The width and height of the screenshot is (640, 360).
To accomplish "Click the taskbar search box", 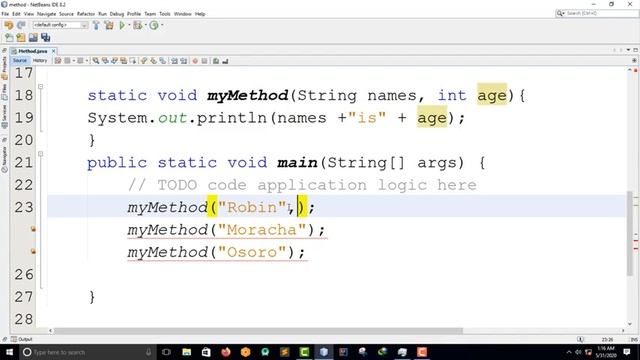I will click(x=88, y=352).
